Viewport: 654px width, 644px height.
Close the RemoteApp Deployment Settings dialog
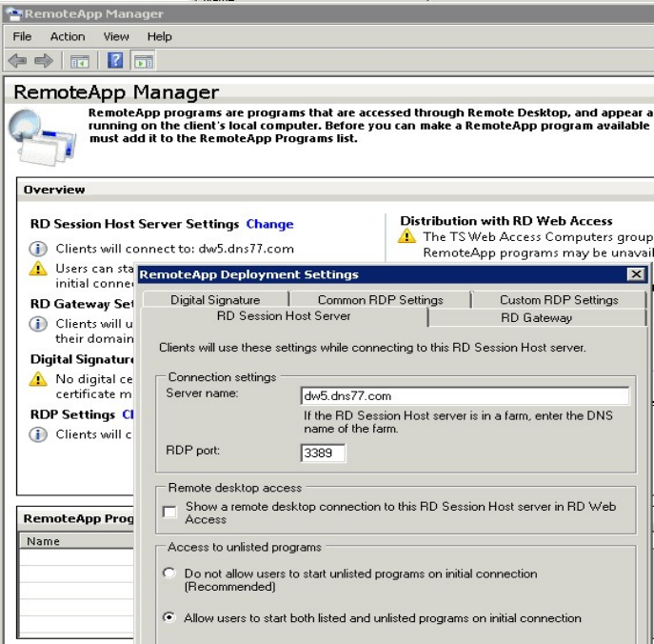point(636,274)
